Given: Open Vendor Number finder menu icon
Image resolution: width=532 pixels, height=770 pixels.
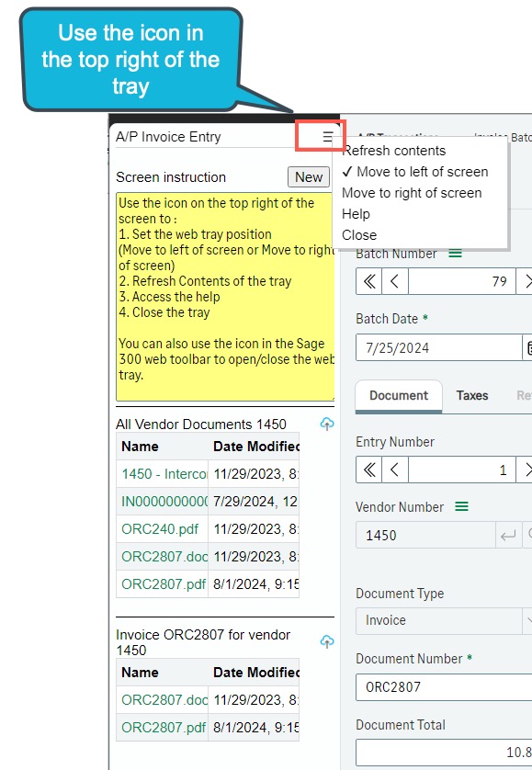Looking at the screenshot, I should (x=462, y=506).
